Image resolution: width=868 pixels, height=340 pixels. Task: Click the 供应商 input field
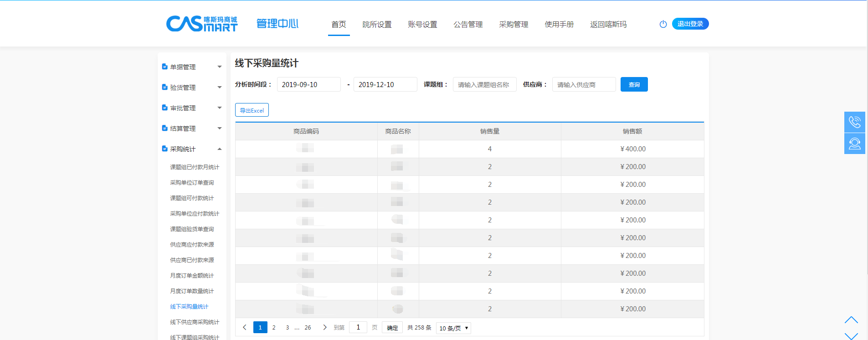point(584,85)
